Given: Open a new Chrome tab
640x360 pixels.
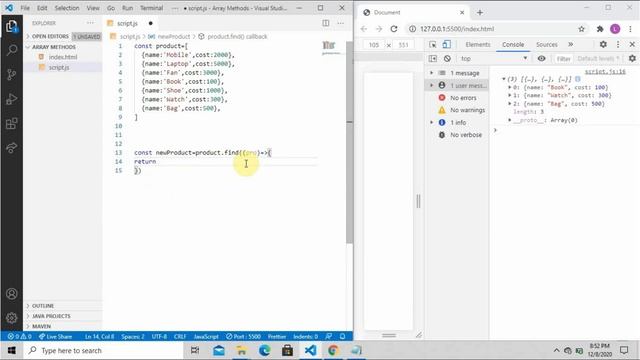Looking at the screenshot, I should tap(480, 13).
